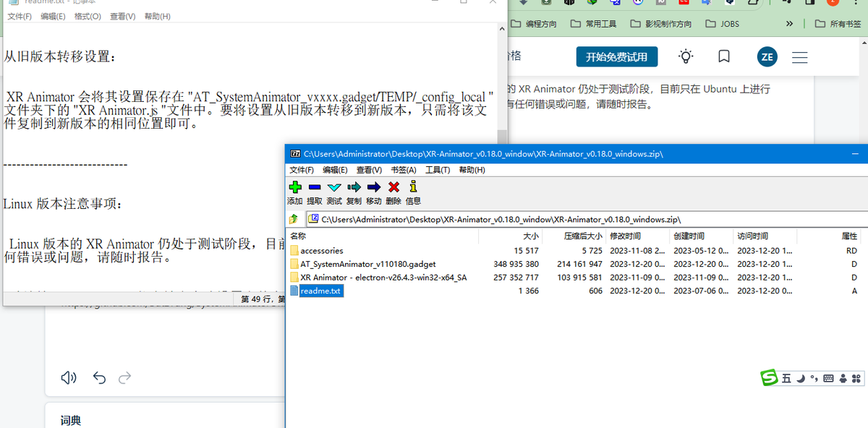The height and width of the screenshot is (428, 868).
Task: Open the 常用工具 bookmarks folder
Action: (594, 24)
